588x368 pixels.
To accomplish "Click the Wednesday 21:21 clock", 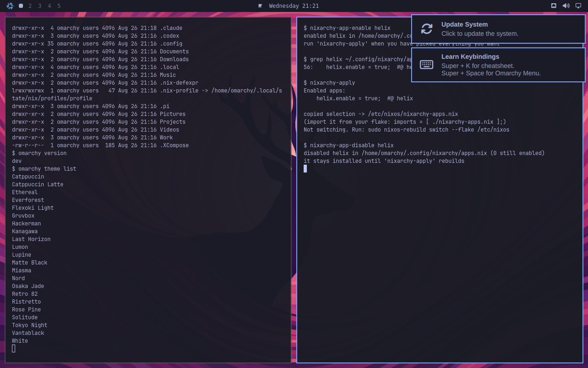I will click(x=294, y=6).
